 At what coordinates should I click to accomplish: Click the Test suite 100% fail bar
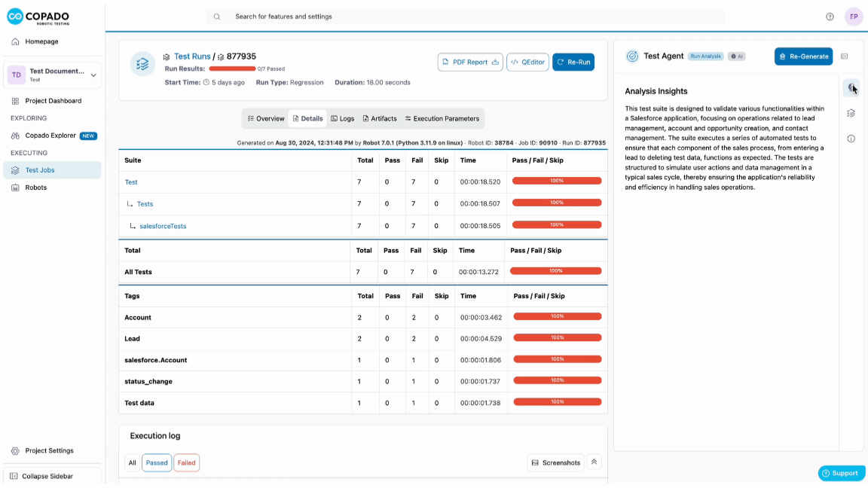[x=556, y=181]
